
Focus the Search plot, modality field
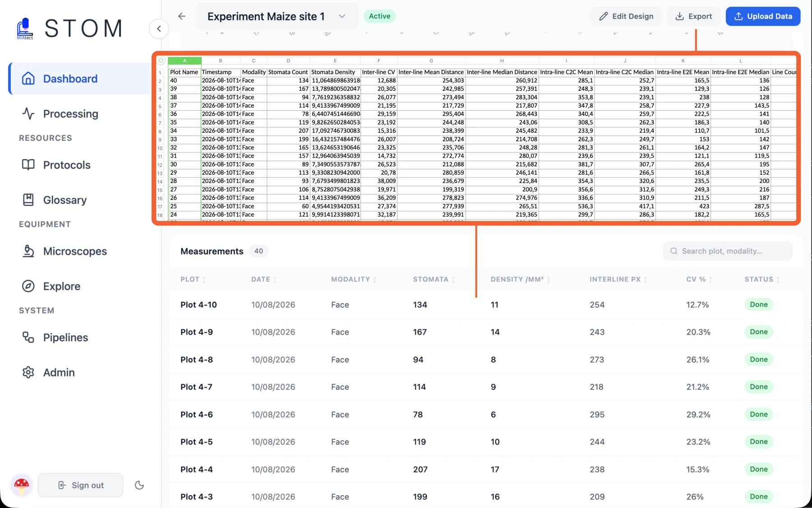click(x=728, y=251)
